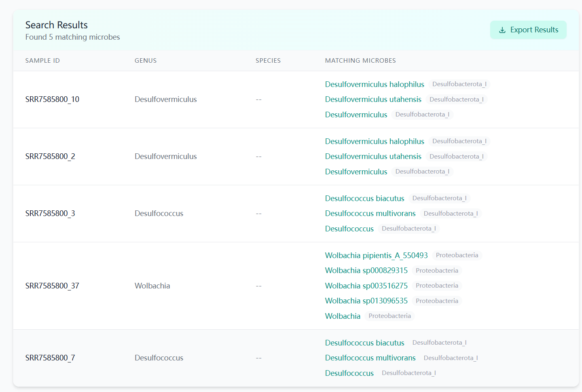
Task: Select sample ID SRR7585800_2
Action: 50,157
